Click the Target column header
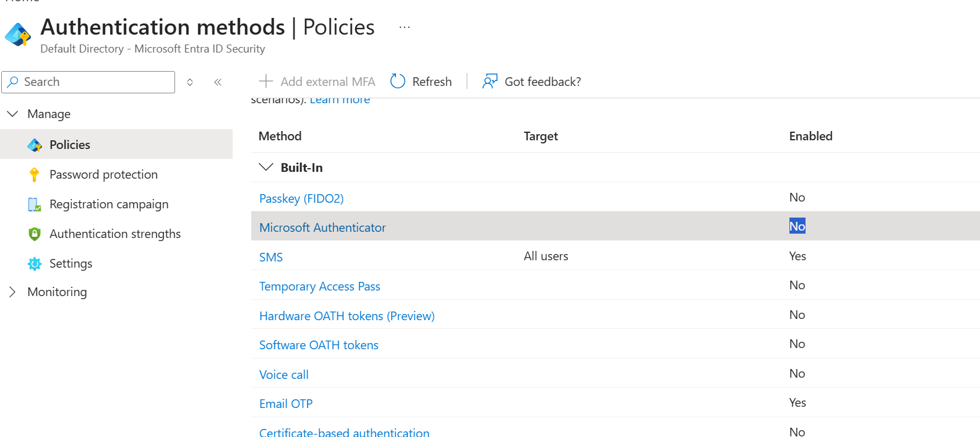Viewport: 980px width, 437px height. point(541,136)
